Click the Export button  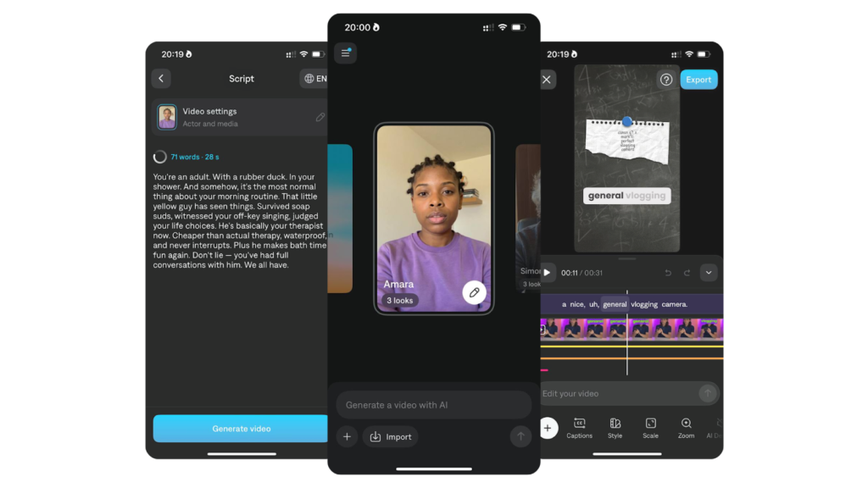click(x=698, y=80)
